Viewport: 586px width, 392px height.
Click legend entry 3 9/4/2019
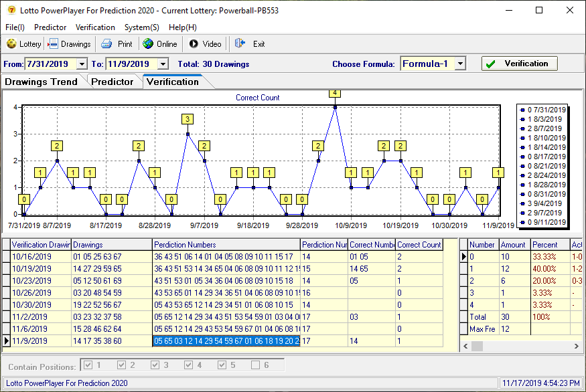pos(542,203)
